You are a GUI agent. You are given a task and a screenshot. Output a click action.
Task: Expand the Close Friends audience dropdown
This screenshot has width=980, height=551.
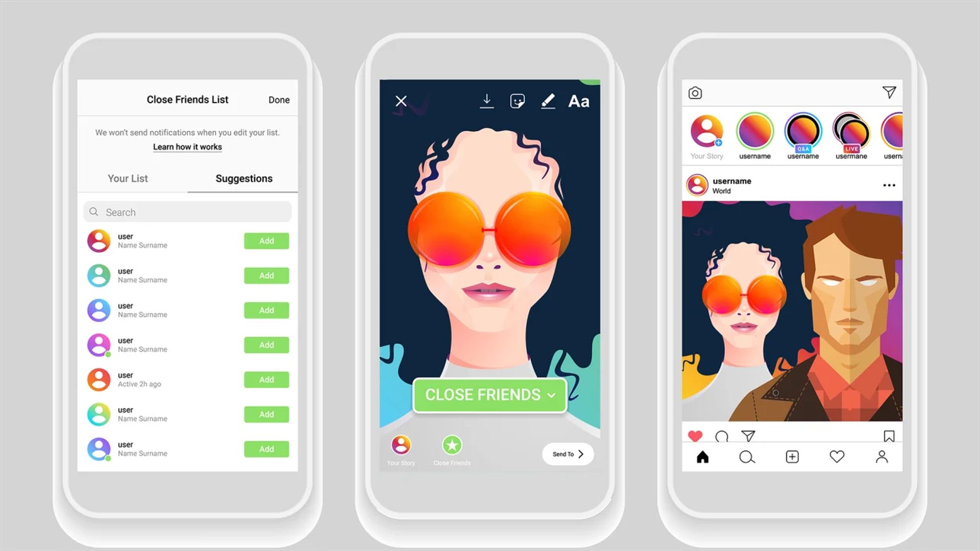pyautogui.click(x=489, y=395)
